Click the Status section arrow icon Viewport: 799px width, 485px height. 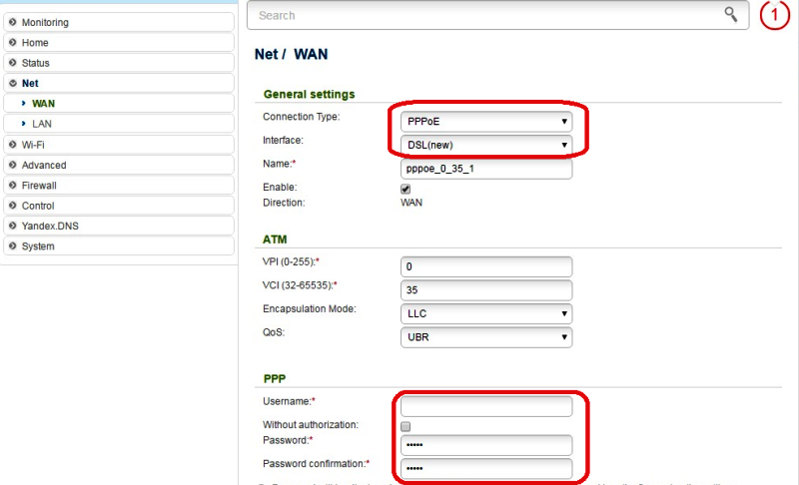click(13, 63)
